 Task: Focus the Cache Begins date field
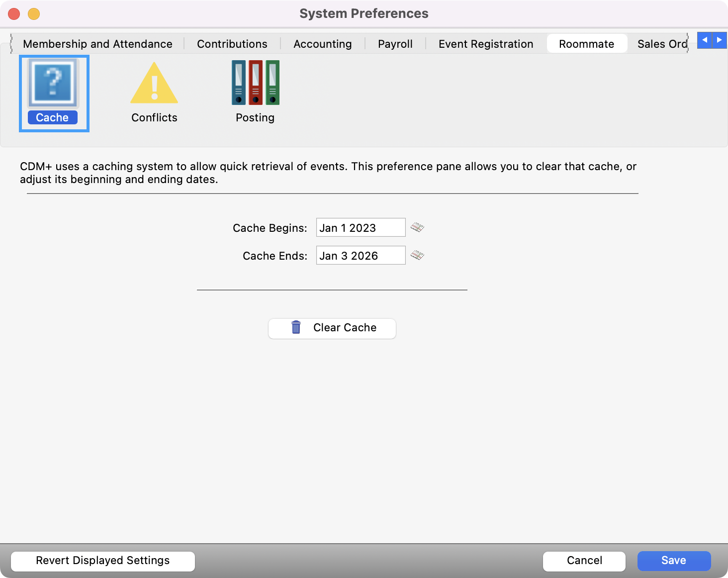coord(361,227)
